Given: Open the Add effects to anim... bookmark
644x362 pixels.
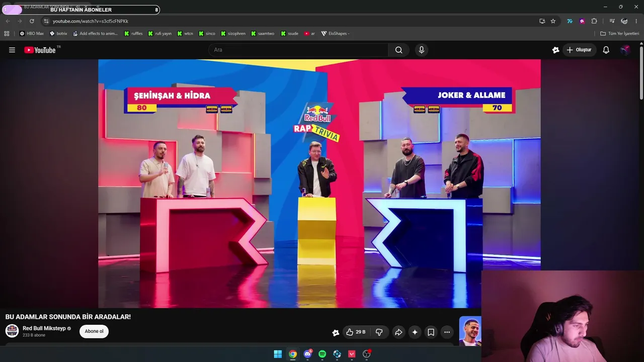Looking at the screenshot, I should pos(95,34).
